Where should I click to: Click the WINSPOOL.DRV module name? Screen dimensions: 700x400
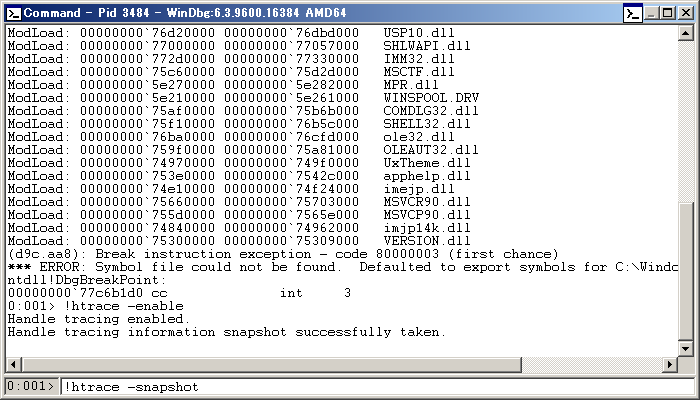tap(431, 98)
